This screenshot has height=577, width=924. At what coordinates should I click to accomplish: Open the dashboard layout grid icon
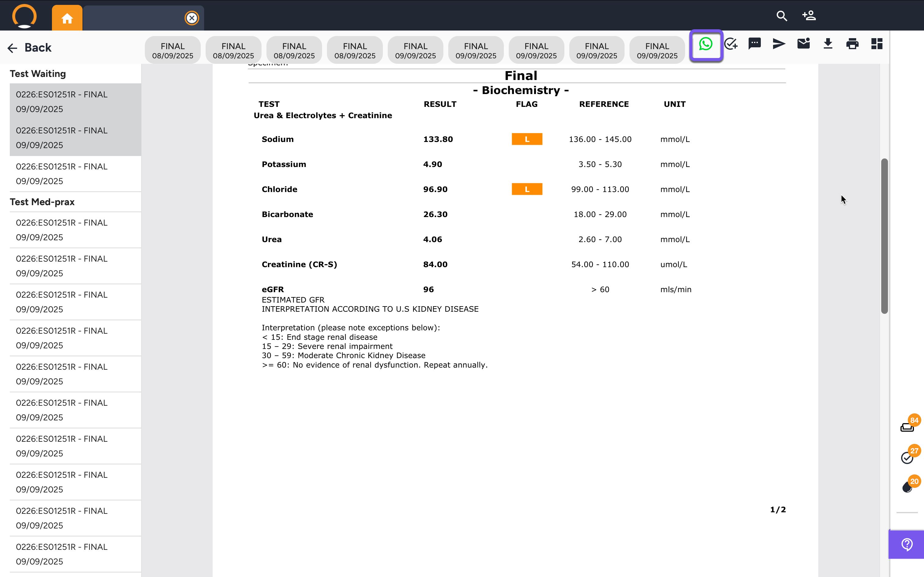(877, 44)
